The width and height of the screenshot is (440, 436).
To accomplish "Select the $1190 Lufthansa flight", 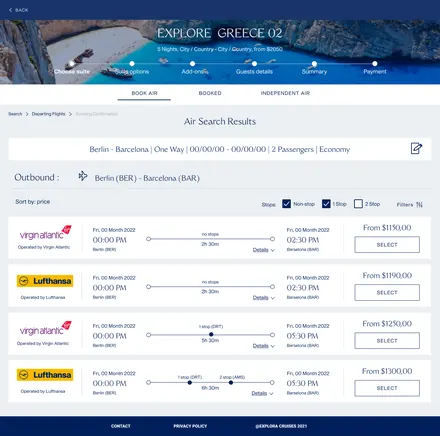I will click(387, 292).
